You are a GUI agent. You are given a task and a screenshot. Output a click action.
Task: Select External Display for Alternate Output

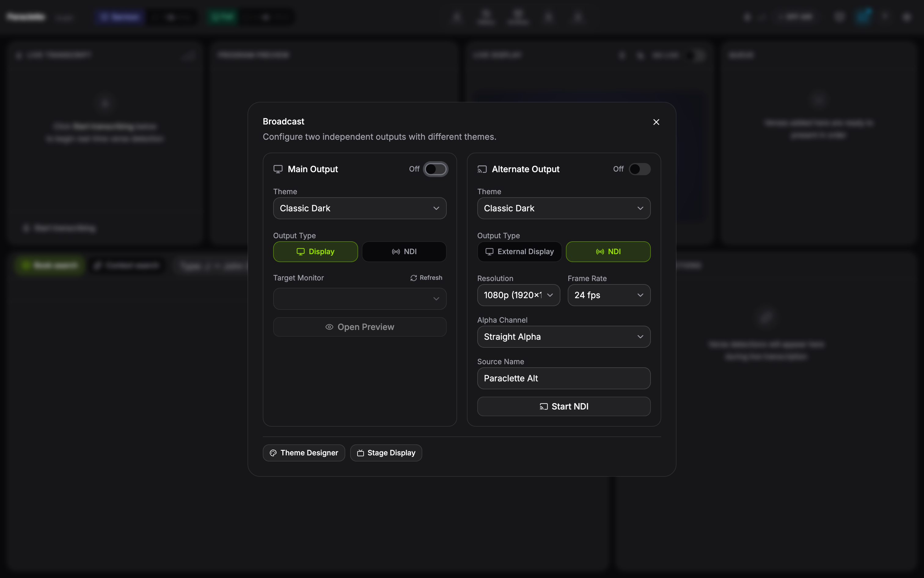(519, 251)
